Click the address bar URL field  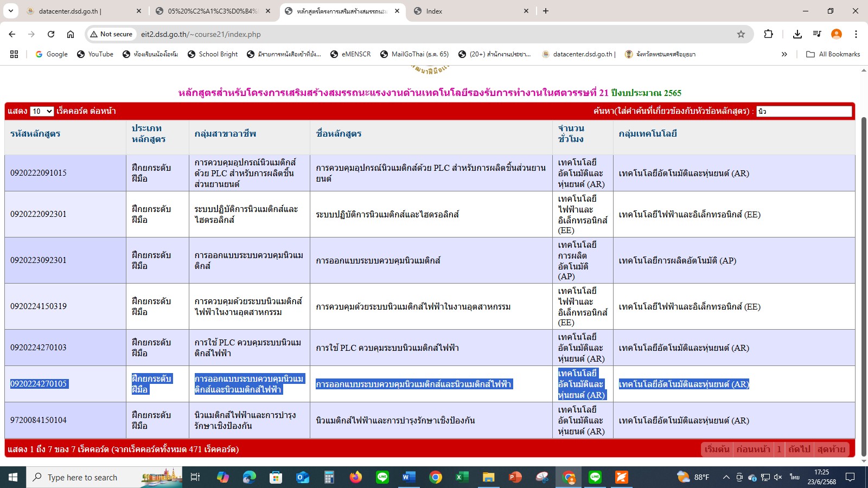(434, 34)
